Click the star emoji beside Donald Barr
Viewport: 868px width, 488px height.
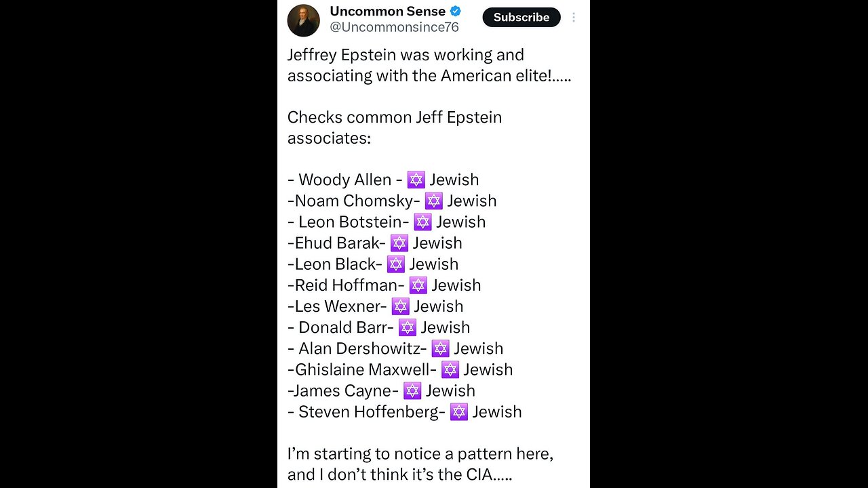pos(408,327)
